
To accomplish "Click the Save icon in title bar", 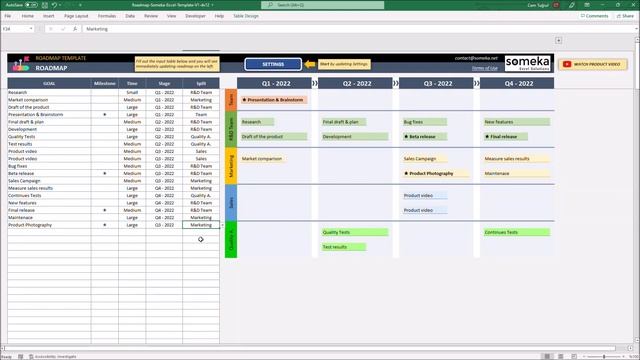I will coord(45,5).
